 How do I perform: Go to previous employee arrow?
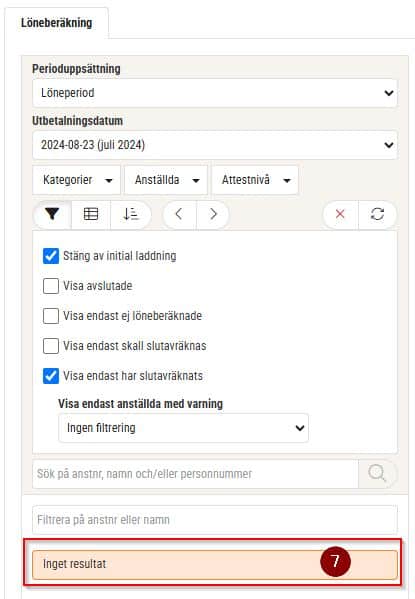click(179, 214)
